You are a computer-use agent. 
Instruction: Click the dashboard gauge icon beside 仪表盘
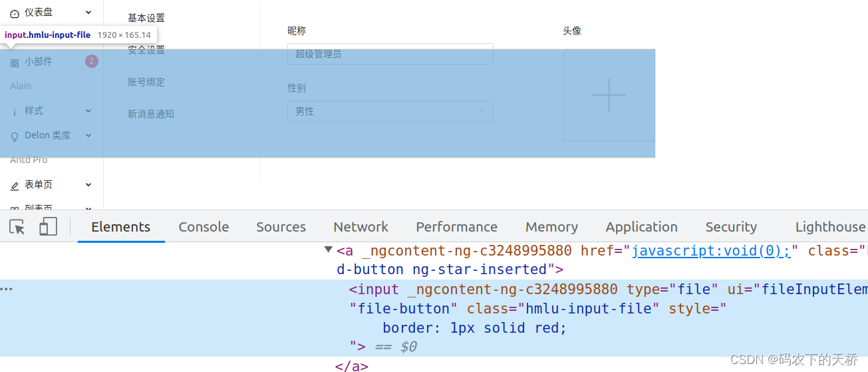15,13
